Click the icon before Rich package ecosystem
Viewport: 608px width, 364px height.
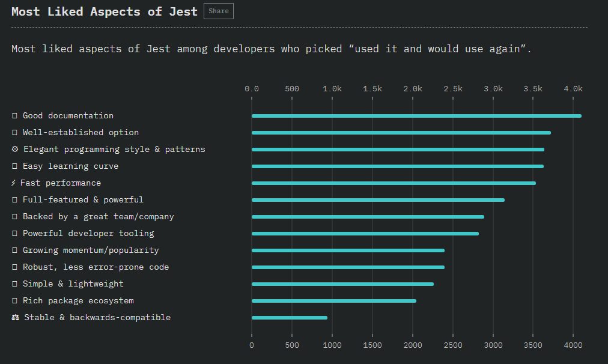14,301
